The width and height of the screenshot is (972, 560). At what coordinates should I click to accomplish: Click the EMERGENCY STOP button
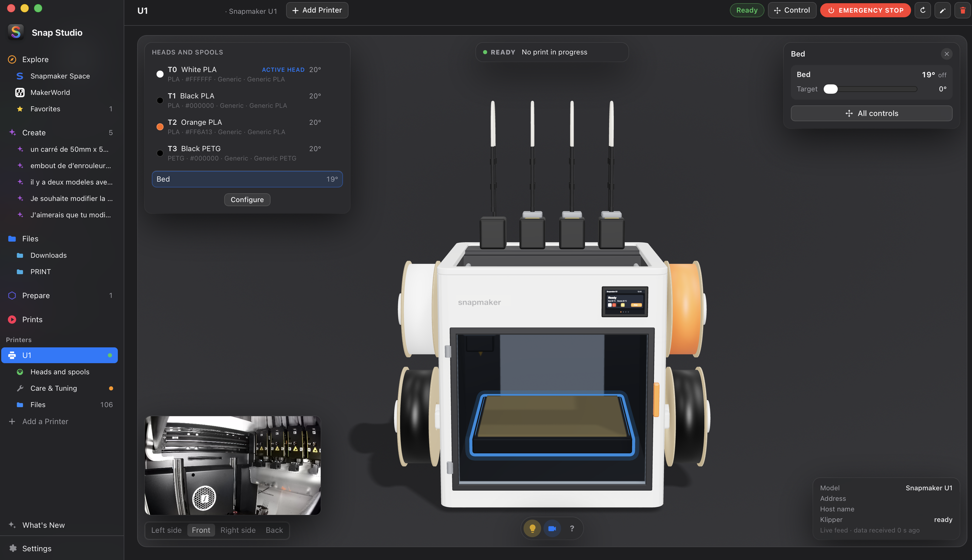click(865, 10)
